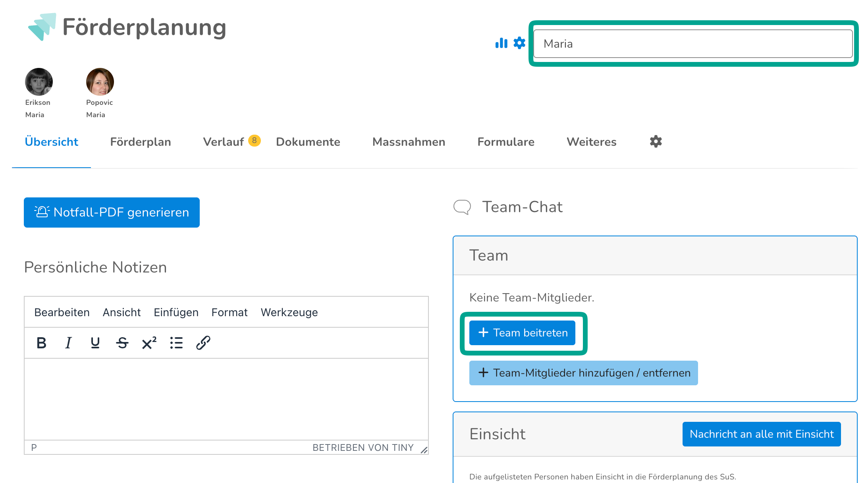
Task: Open the Bearbeiten editor menu
Action: click(62, 312)
